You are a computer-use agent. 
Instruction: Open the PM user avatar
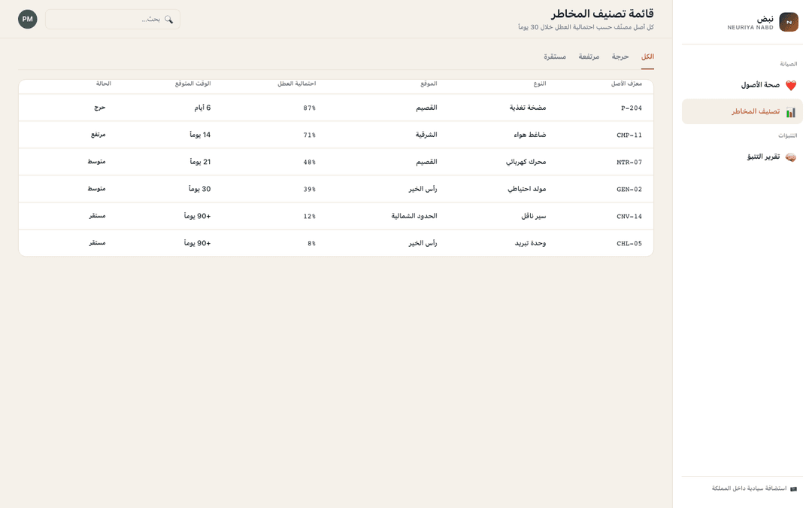[28, 19]
